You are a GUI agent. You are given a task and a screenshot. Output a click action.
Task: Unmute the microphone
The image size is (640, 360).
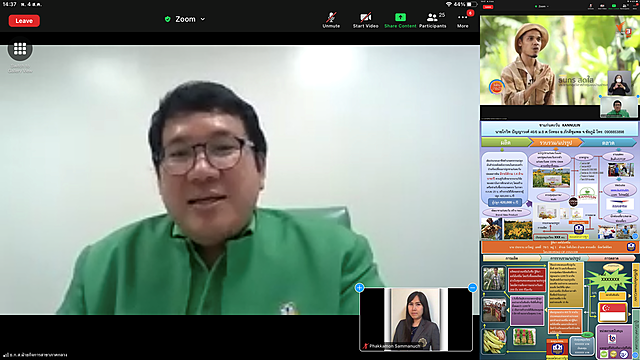331,20
